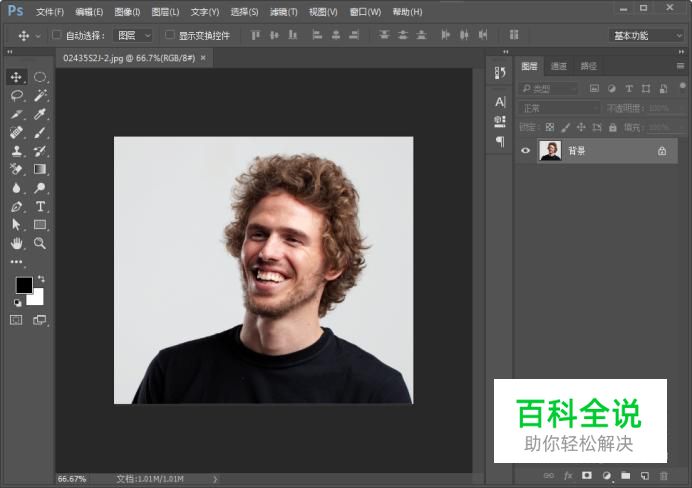
Task: Select the Elliptical Marquee tool
Action: pos(40,77)
